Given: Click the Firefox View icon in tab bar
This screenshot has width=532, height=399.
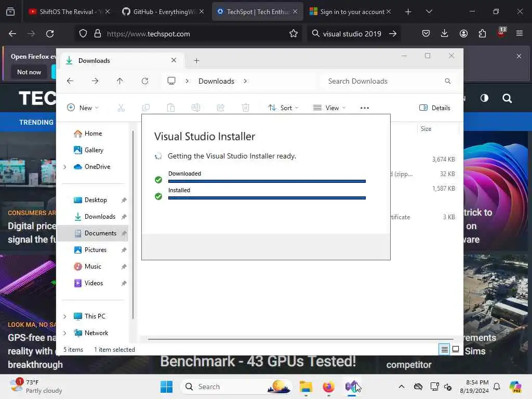Looking at the screenshot, I should 10,12.
